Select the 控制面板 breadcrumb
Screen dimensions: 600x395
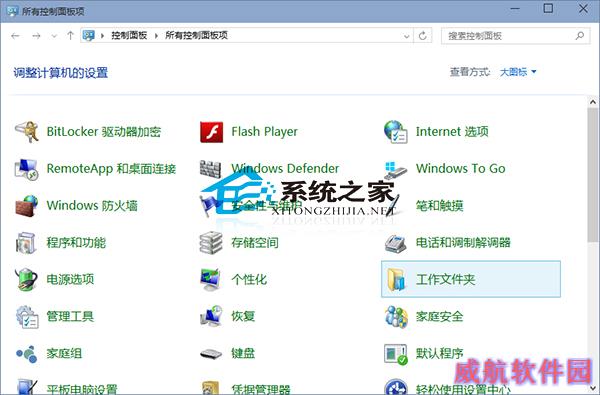tap(129, 35)
